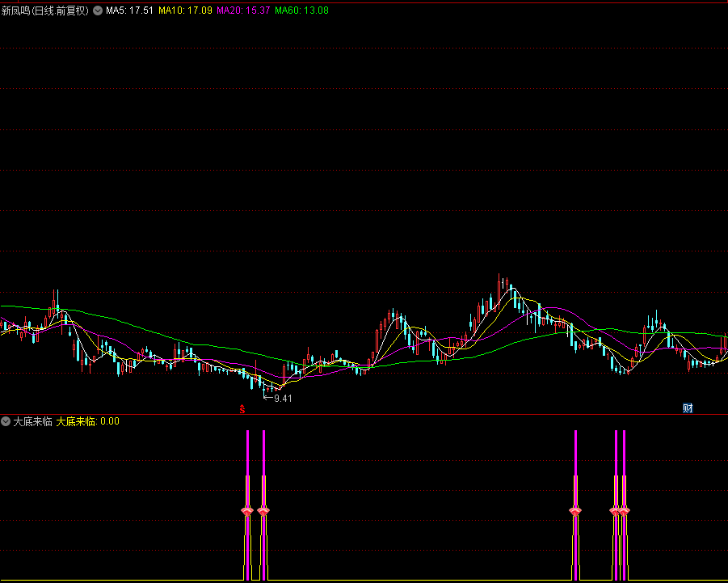
Task: Expand the 大底来临 indicator panel menu
Action: 6,421
